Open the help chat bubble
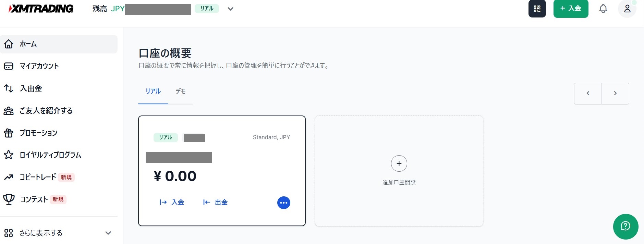Image resolution: width=644 pixels, height=244 pixels. [x=625, y=226]
